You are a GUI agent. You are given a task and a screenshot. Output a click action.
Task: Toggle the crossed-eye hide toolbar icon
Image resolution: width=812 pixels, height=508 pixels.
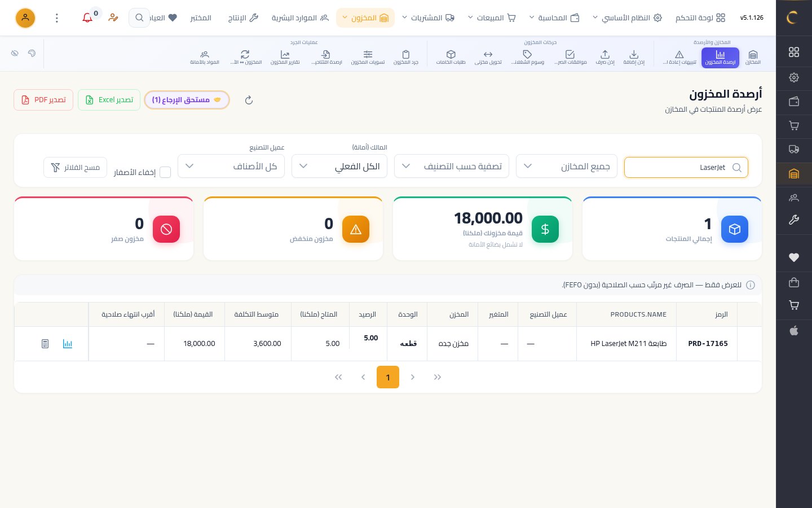[x=15, y=53]
